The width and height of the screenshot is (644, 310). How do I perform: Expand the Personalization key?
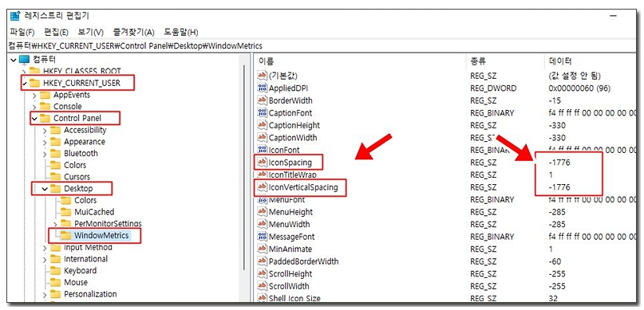(45, 294)
